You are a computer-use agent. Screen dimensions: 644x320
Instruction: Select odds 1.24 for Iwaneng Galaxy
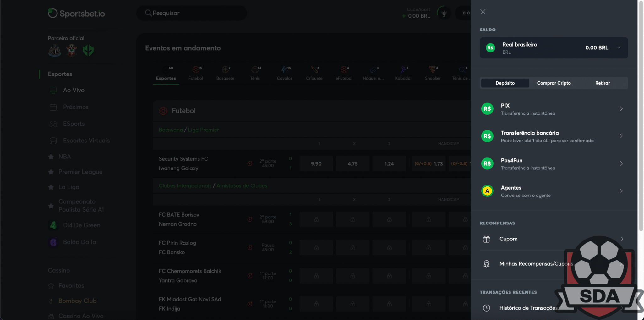389,164
